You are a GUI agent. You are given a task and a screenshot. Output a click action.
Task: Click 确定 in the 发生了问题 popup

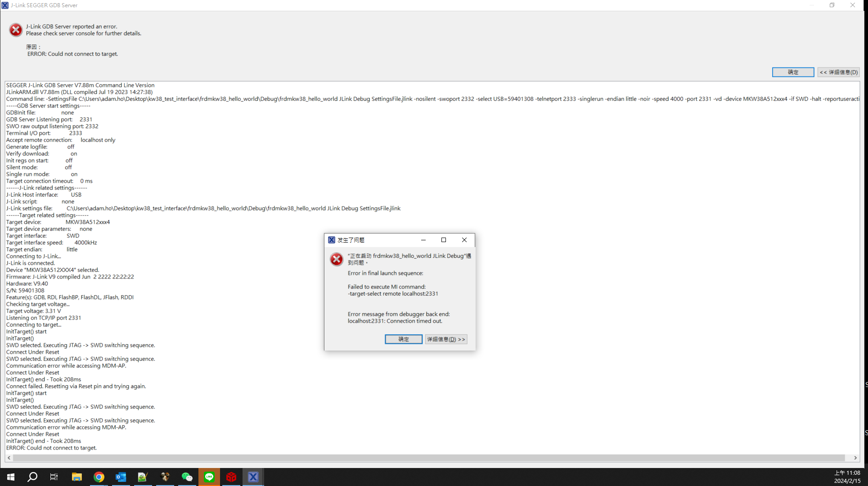(403, 339)
